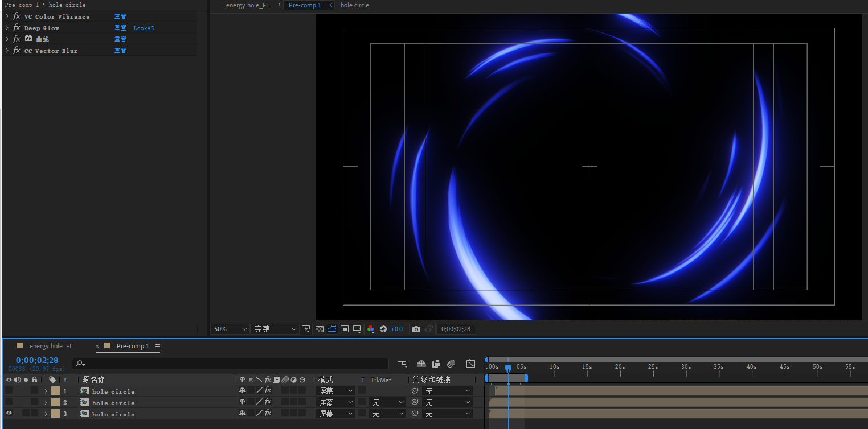This screenshot has width=868, height=429.
Task: Toggle mask and shape path visibility
Action: (x=332, y=329)
